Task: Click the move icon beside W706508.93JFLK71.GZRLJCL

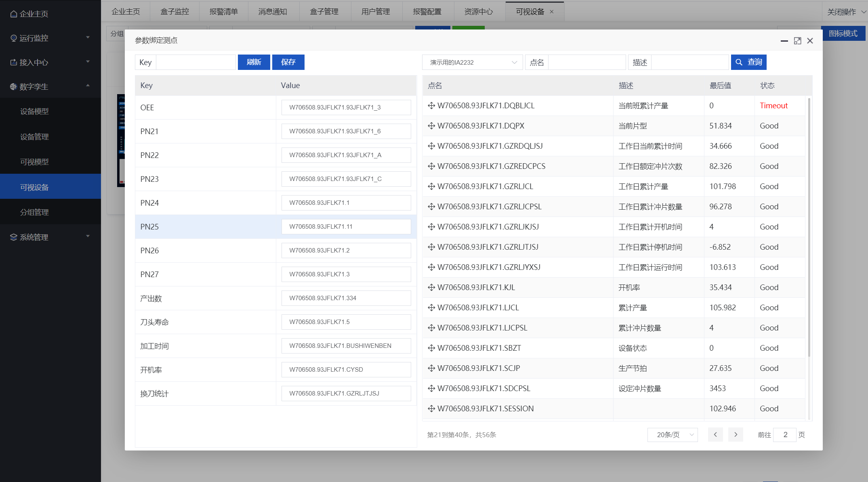Action: tap(431, 186)
